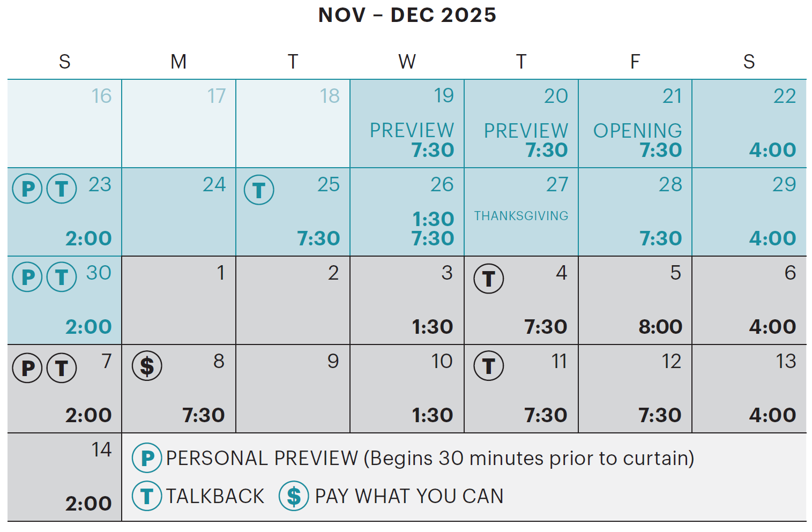
Task: Choose the 1:30 matinee on November 26
Action: [433, 219]
